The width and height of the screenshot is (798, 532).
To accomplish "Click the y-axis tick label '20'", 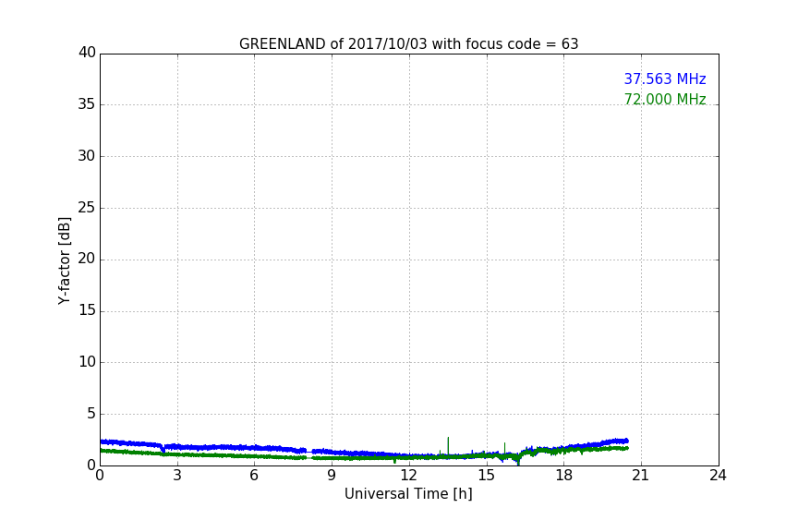I will (87, 260).
